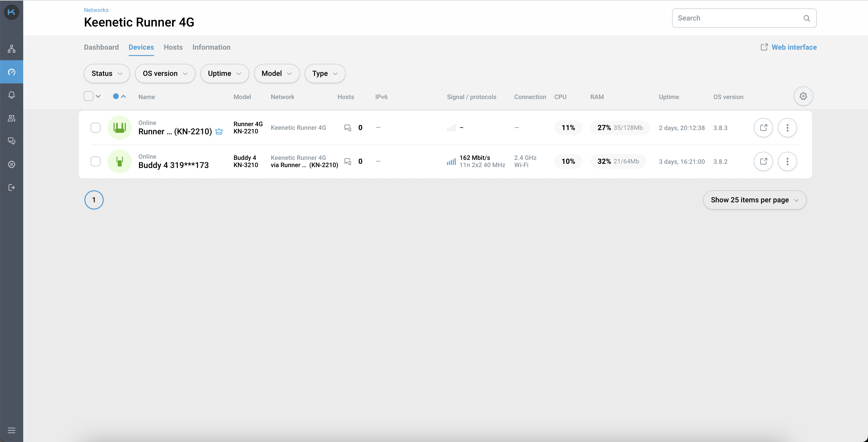Click the RAM column header

(x=597, y=97)
